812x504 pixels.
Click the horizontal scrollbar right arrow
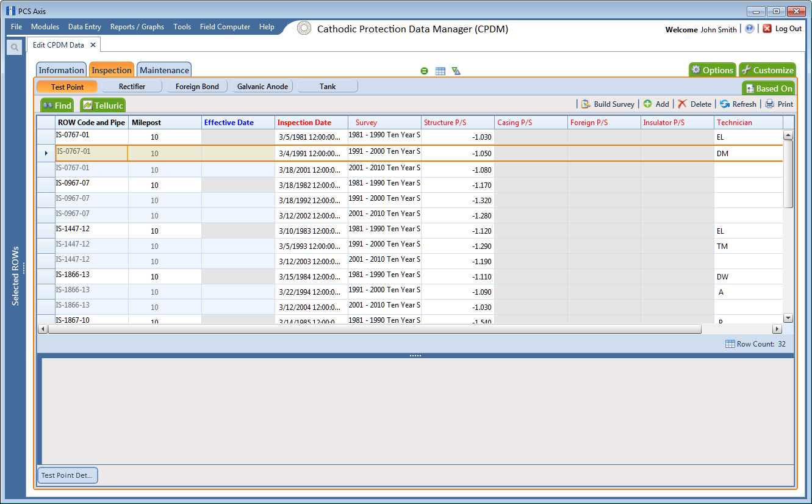pyautogui.click(x=777, y=329)
